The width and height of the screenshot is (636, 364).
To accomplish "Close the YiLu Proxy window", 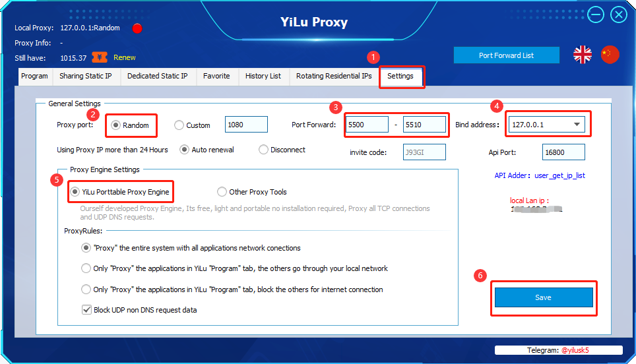I will point(619,15).
